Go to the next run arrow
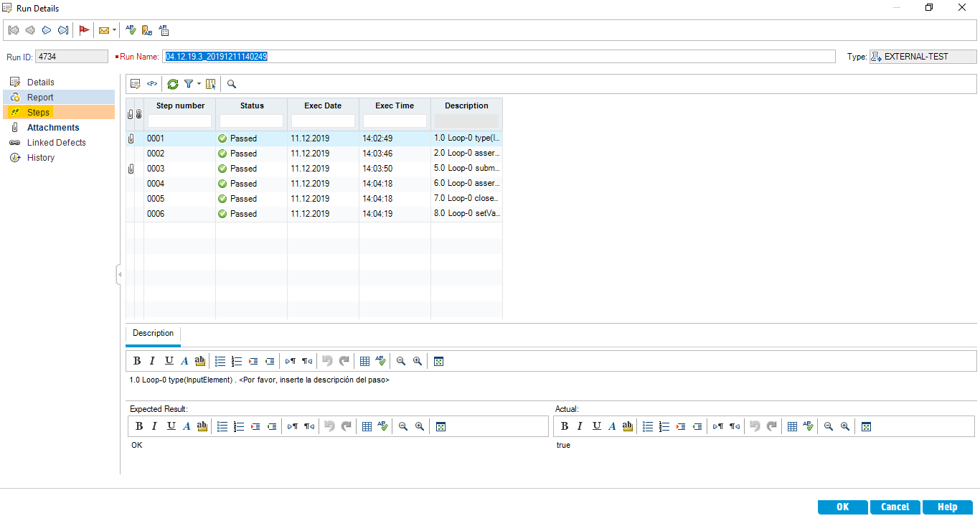 point(47,30)
